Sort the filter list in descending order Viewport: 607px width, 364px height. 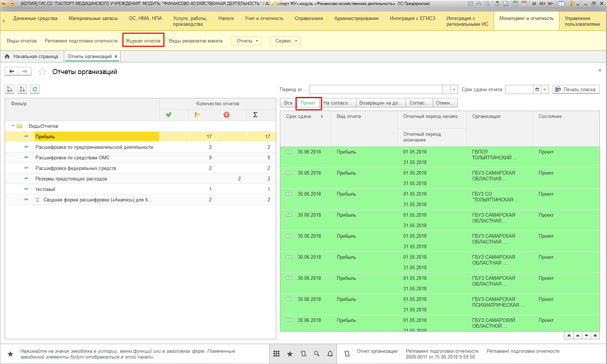pos(22,89)
